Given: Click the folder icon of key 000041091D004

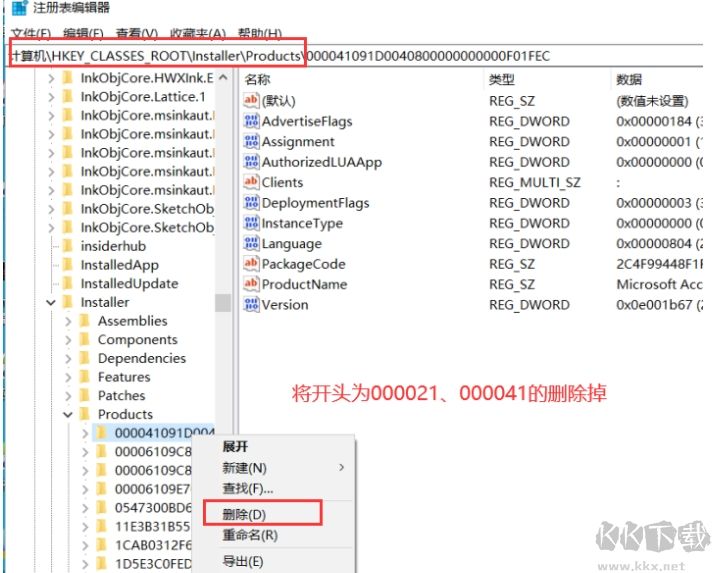Looking at the screenshot, I should point(102,433).
